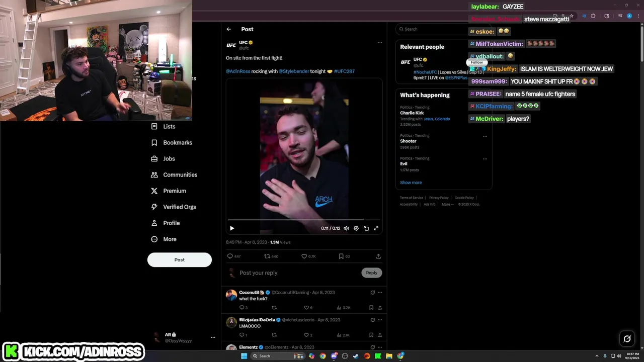This screenshot has width=644, height=362.
Task: Mute the video with the speaker icon
Action: 346,228
